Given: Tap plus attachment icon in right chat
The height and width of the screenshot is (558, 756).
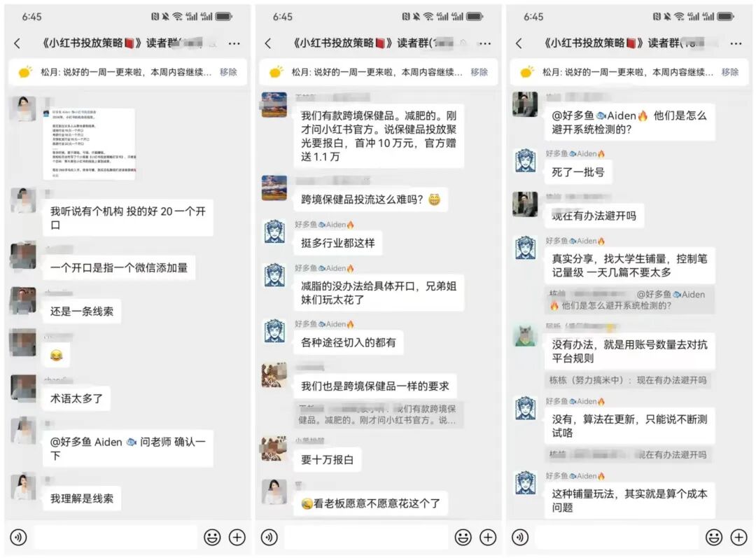Looking at the screenshot, I should point(738,537).
